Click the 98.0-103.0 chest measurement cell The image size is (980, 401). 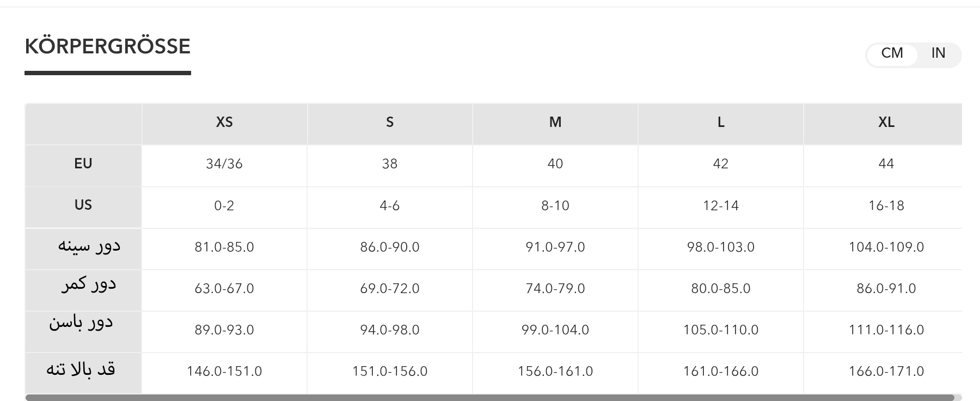tap(721, 247)
